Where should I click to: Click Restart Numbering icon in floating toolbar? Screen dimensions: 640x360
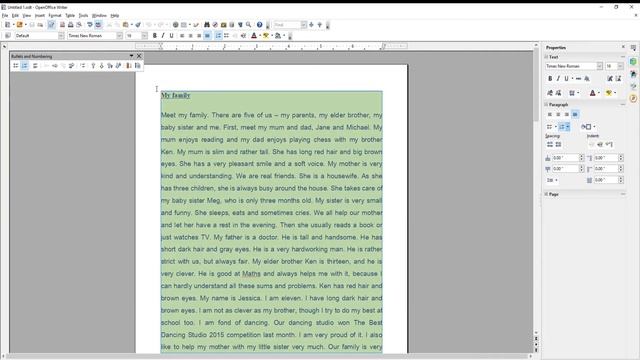[128, 65]
